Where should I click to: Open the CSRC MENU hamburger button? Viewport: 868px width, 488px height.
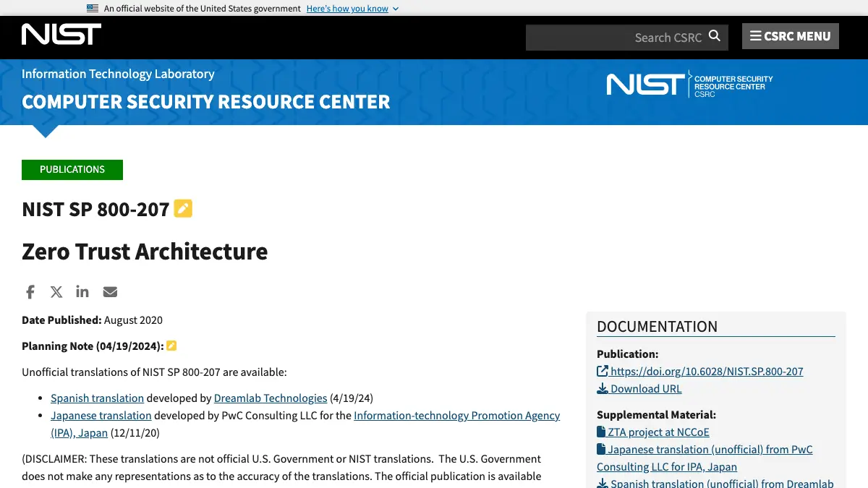pos(791,36)
